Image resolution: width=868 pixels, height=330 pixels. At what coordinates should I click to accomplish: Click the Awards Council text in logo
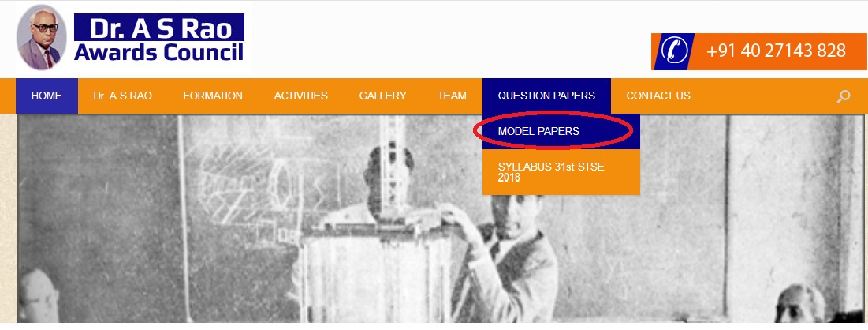click(x=159, y=52)
